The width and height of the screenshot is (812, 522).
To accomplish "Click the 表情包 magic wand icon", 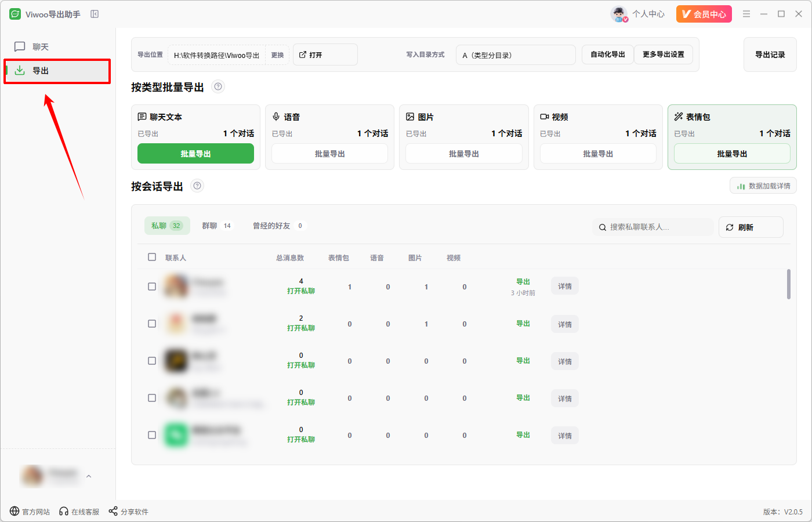I will pos(679,117).
